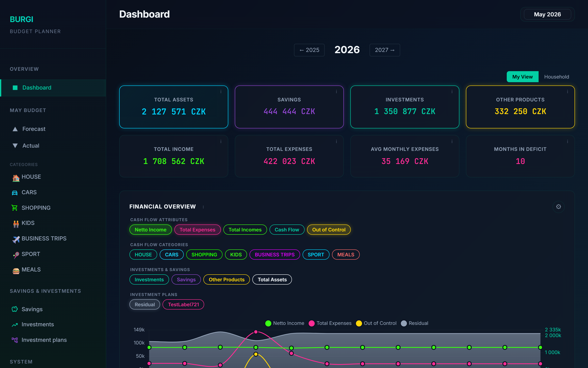Image resolution: width=588 pixels, height=368 pixels.
Task: Toggle the Total Assets chip
Action: (272, 279)
